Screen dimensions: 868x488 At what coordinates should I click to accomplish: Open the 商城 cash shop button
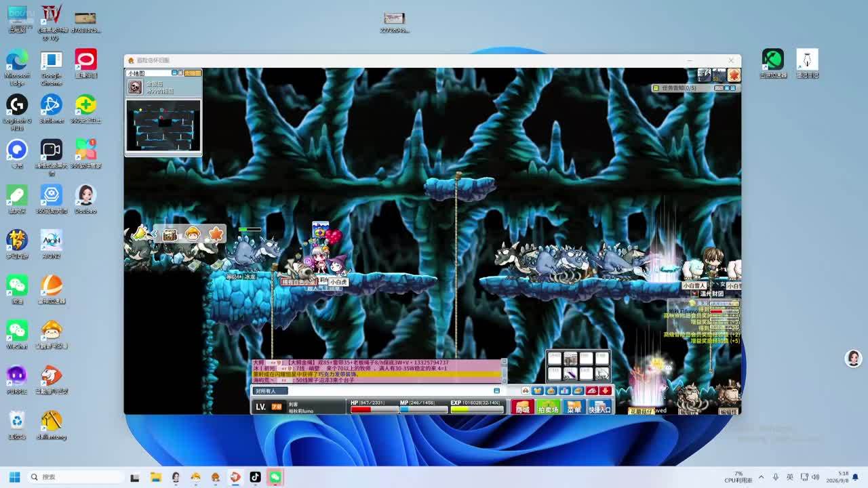pyautogui.click(x=522, y=407)
